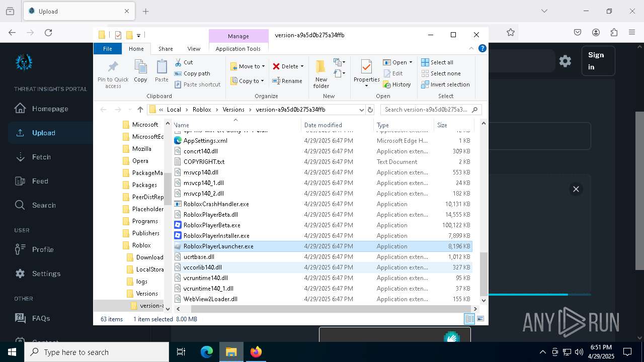Click Paste shortcut in ribbon
The image size is (644, 362).
pyautogui.click(x=197, y=84)
